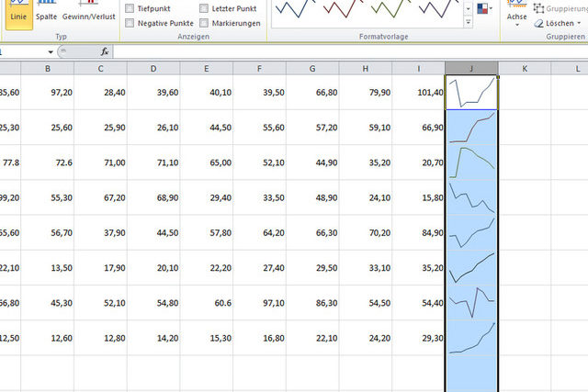Enable the Tiefpunkt checkbox
The image size is (588, 392).
coord(130,8)
